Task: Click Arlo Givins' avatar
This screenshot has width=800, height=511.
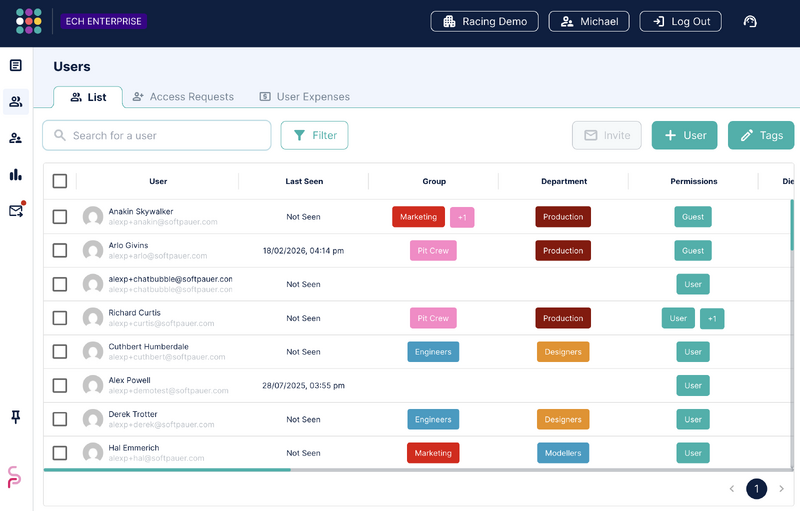Action: 93,250
